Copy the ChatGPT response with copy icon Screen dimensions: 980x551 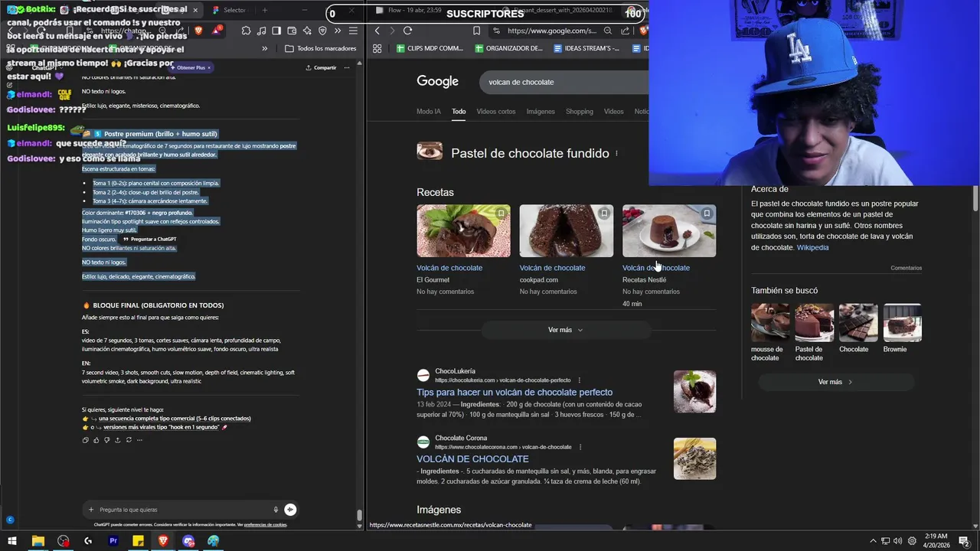[x=85, y=440]
